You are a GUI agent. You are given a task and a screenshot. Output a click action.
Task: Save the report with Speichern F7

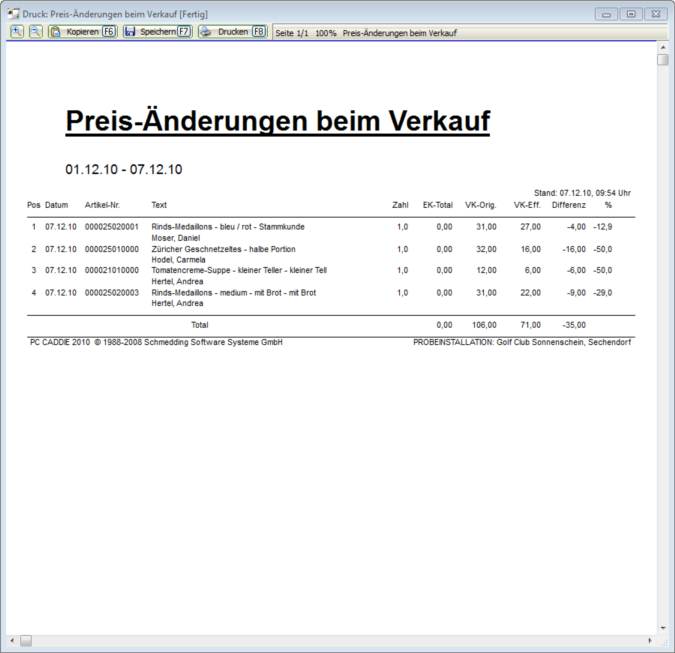[158, 32]
